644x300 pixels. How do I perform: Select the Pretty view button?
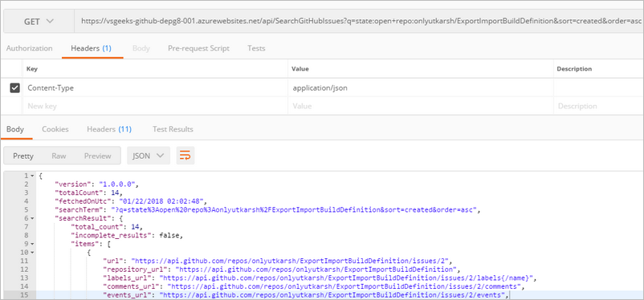[x=23, y=156]
